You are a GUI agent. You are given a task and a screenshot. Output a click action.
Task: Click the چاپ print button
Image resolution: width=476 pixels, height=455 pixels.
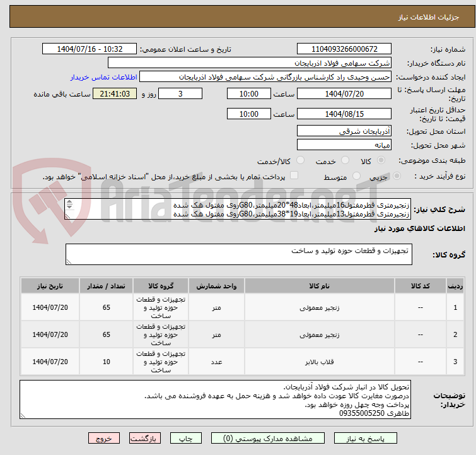[x=186, y=439]
